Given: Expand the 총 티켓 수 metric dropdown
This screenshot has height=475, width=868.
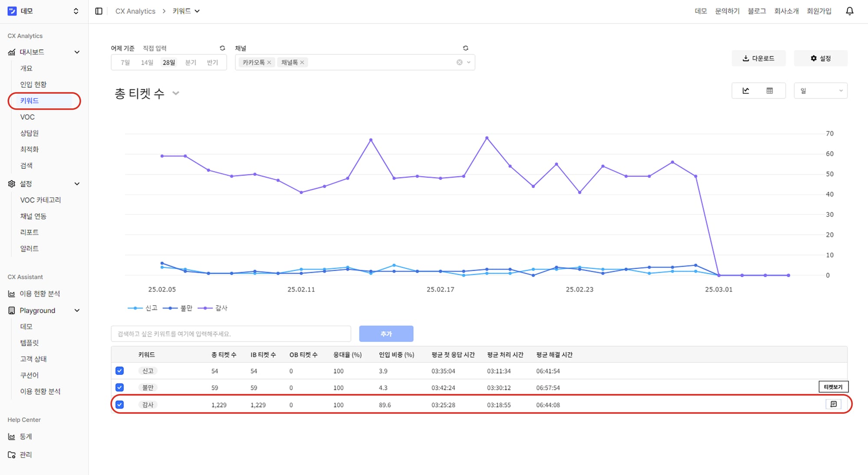Looking at the screenshot, I should pyautogui.click(x=176, y=93).
